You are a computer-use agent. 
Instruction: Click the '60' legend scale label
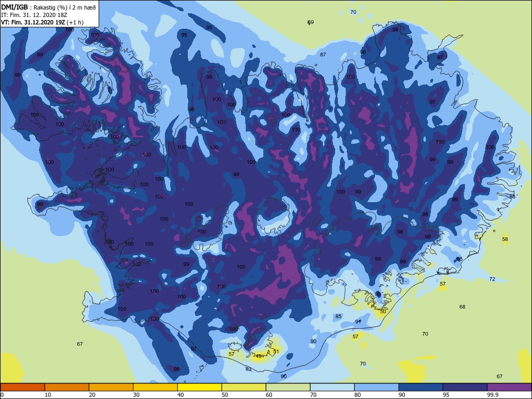(269, 395)
